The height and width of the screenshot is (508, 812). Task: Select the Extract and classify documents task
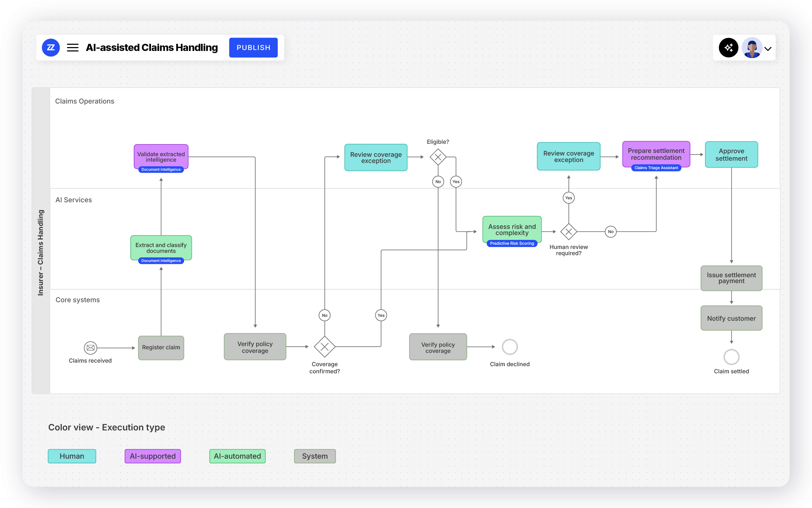point(161,248)
